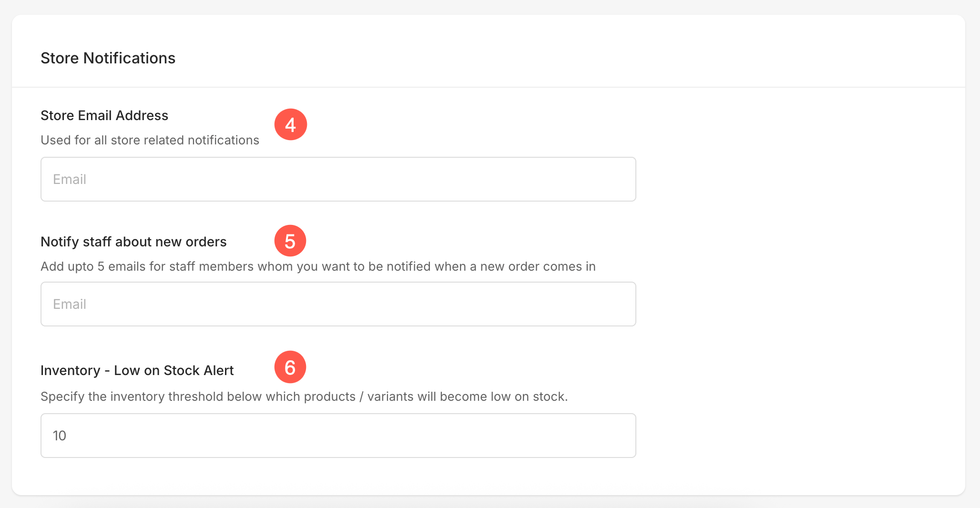Click the value 10 in the threshold box
980x508 pixels.
point(60,436)
